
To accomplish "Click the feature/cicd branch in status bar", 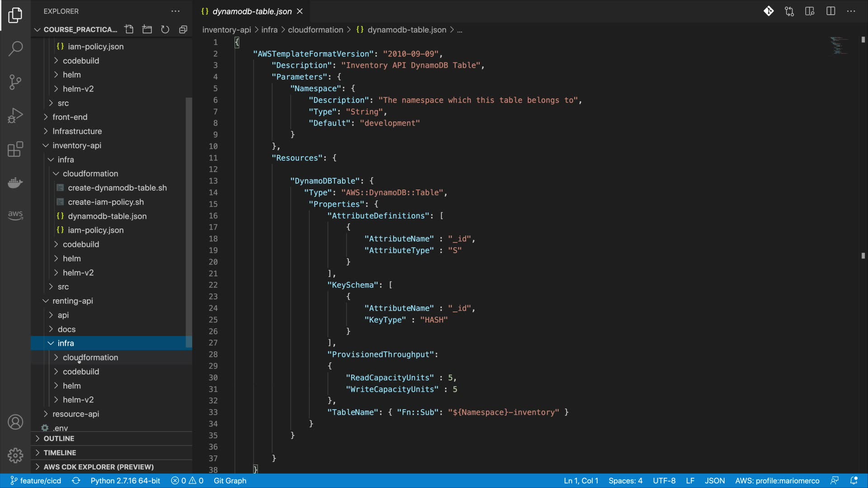I will [x=36, y=481].
